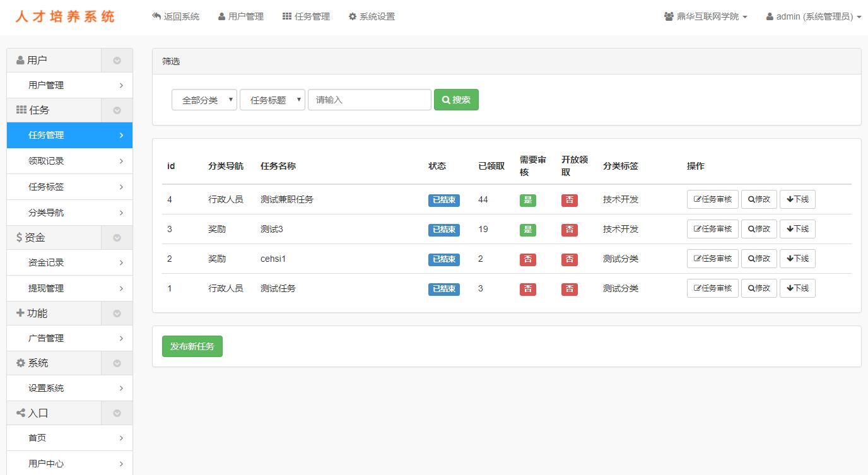Open 返回系统 in top navigation

pyautogui.click(x=175, y=16)
